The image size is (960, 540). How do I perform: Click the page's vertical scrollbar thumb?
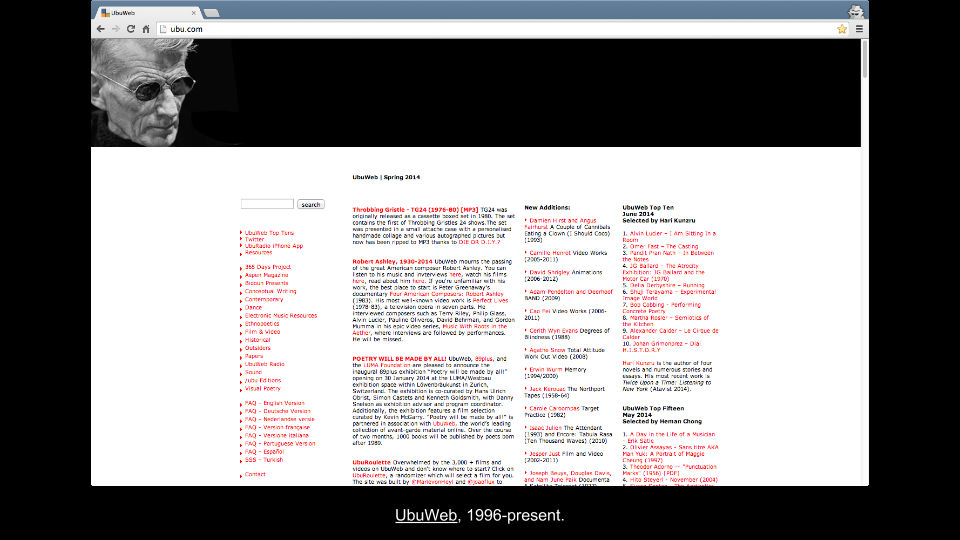[864, 59]
